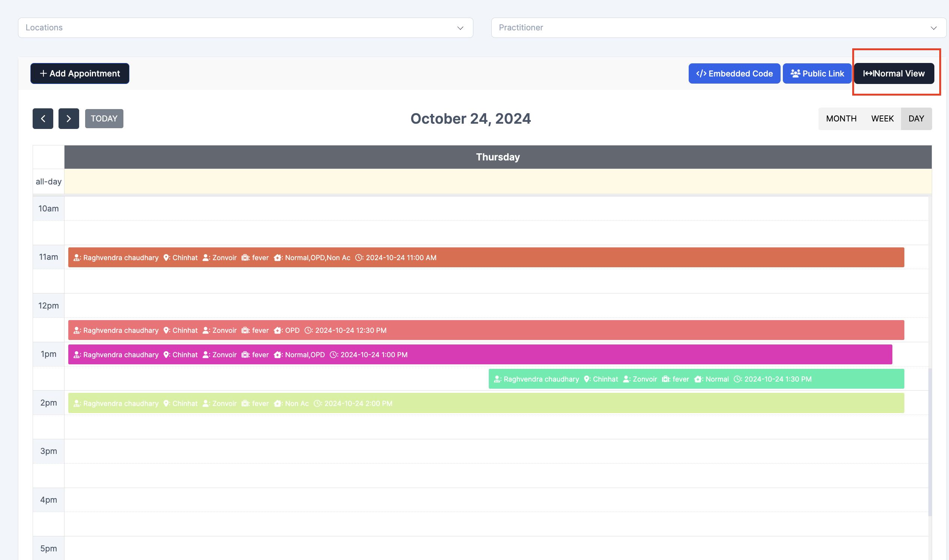
Task: Click patient icon in 1:00 PM appointment
Action: tap(77, 355)
